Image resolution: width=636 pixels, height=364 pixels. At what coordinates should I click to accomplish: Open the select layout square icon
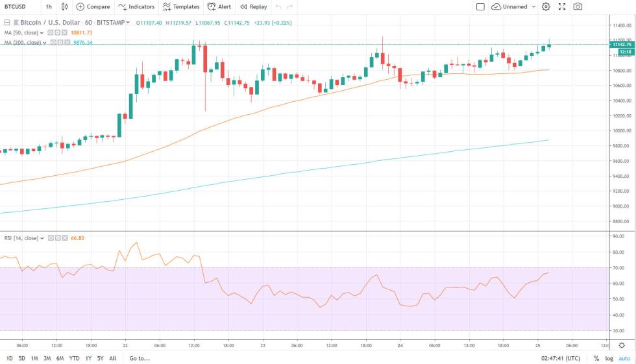[x=480, y=6]
